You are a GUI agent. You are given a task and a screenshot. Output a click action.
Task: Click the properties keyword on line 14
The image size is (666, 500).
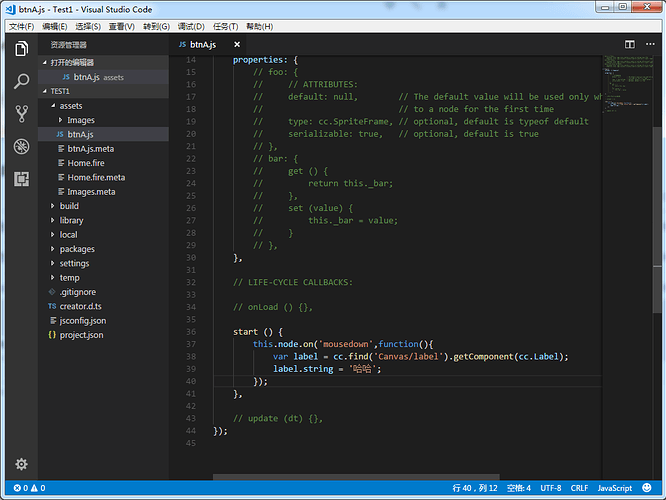(x=257, y=60)
